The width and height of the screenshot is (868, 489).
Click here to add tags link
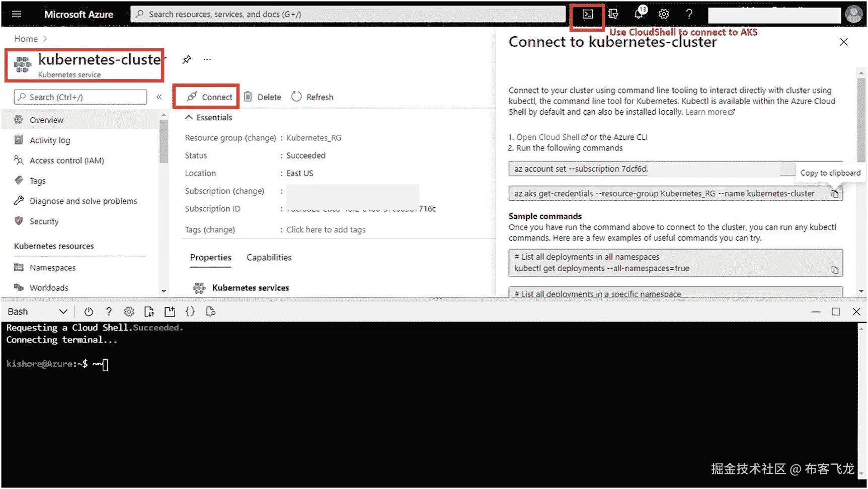(326, 230)
